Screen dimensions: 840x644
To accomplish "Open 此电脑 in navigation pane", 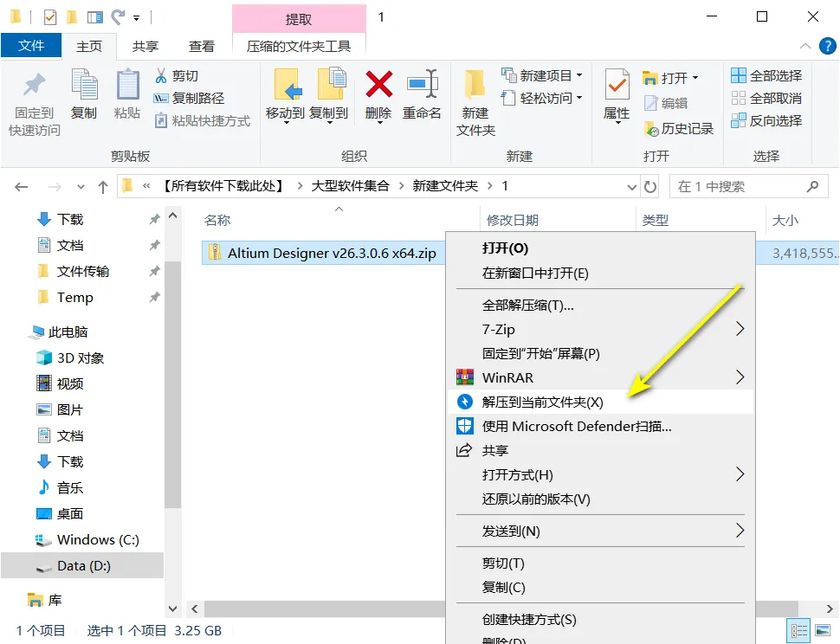I will 68,332.
